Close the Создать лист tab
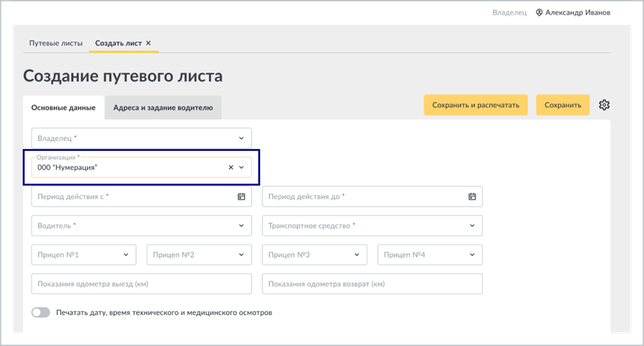This screenshot has width=644, height=346. pyautogui.click(x=148, y=43)
